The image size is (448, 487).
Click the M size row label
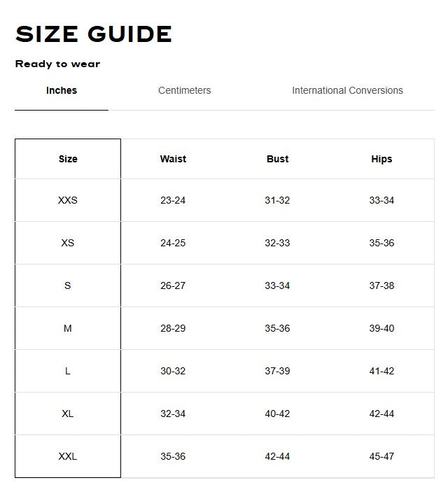point(68,328)
